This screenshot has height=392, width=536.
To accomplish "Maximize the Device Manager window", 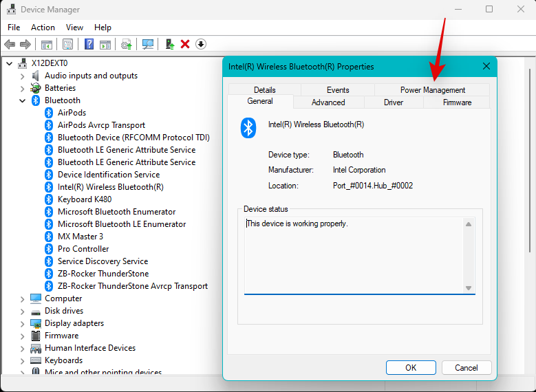I will click(x=489, y=9).
